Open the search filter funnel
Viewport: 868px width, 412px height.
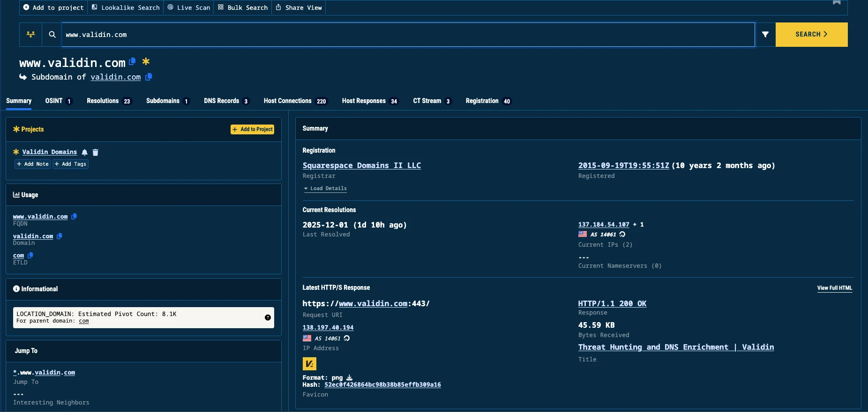pos(765,34)
